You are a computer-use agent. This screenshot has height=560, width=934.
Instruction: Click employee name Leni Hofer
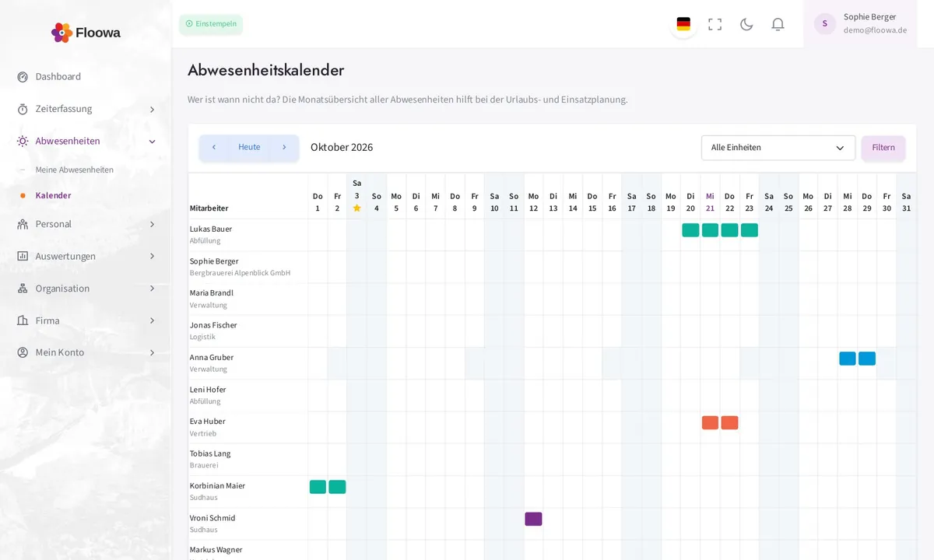tap(208, 390)
